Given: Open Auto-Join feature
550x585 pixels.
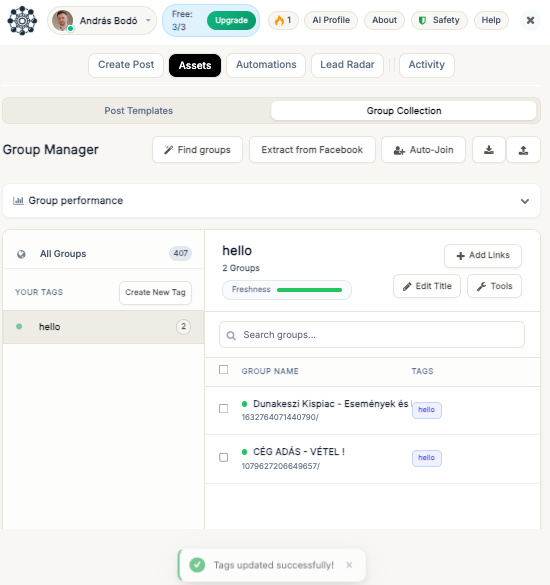Looking at the screenshot, I should pos(424,150).
